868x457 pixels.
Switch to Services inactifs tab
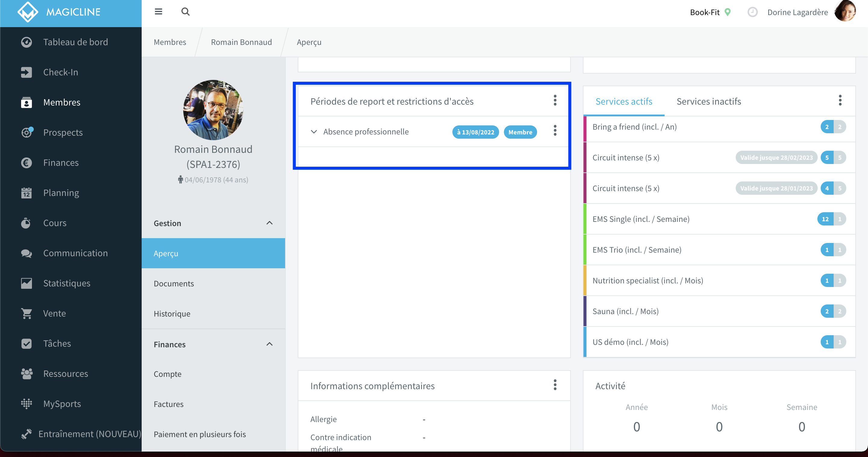(x=709, y=102)
